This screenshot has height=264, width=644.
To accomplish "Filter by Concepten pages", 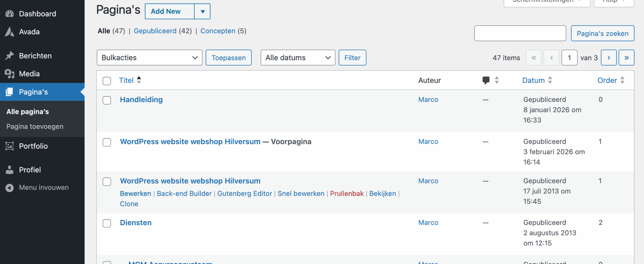I will click(x=218, y=31).
